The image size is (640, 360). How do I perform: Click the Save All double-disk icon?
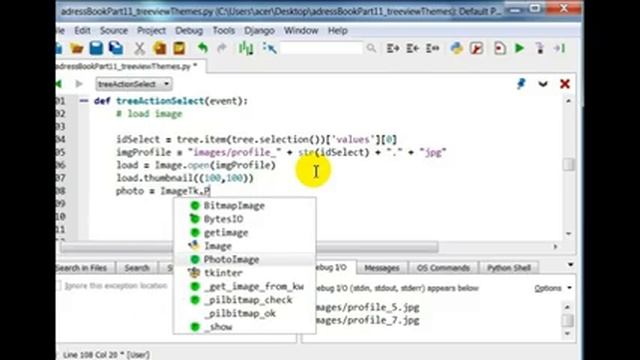pos(116,48)
